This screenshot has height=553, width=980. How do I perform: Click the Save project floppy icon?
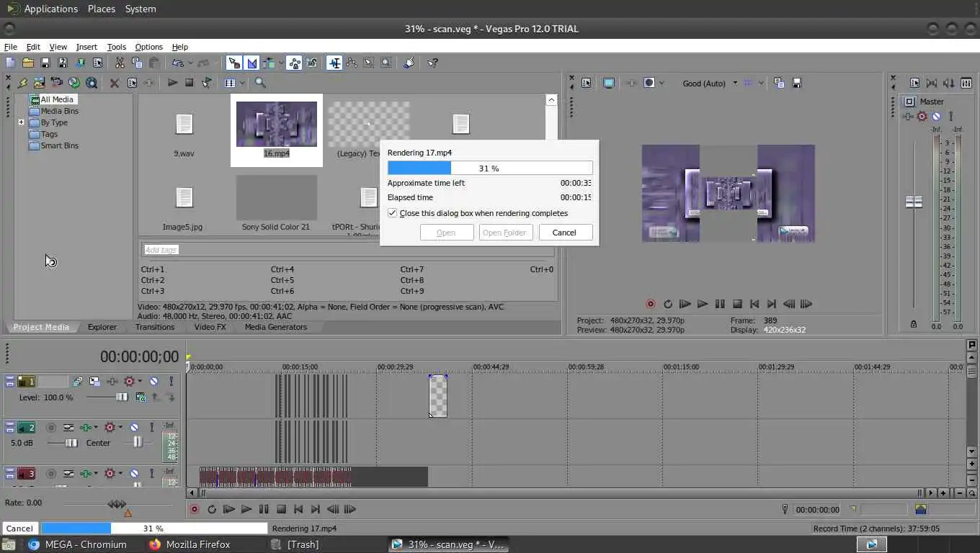(45, 63)
